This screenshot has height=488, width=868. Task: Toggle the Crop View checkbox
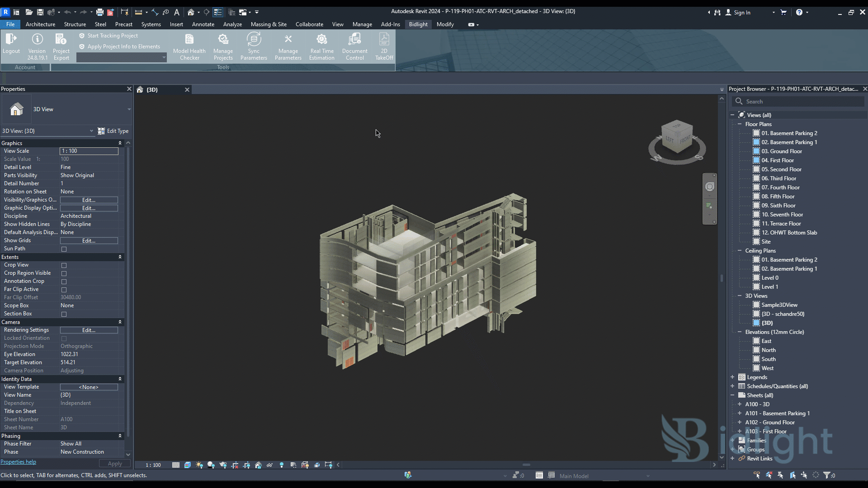pos(64,264)
